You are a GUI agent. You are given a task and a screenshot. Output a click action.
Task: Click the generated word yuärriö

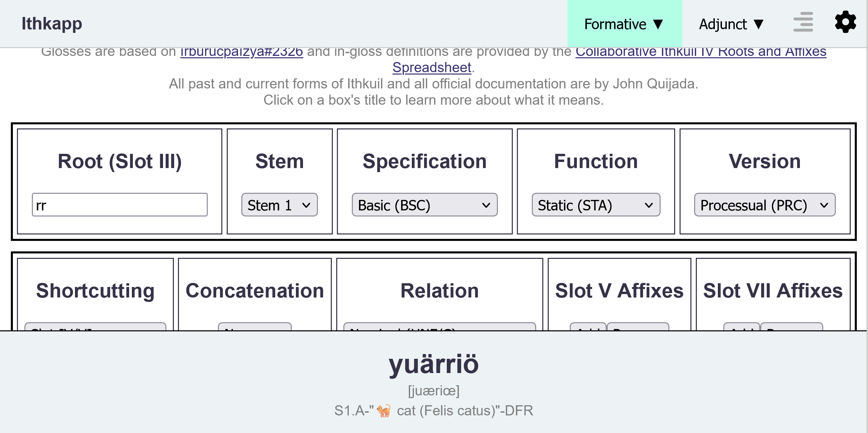coord(433,364)
